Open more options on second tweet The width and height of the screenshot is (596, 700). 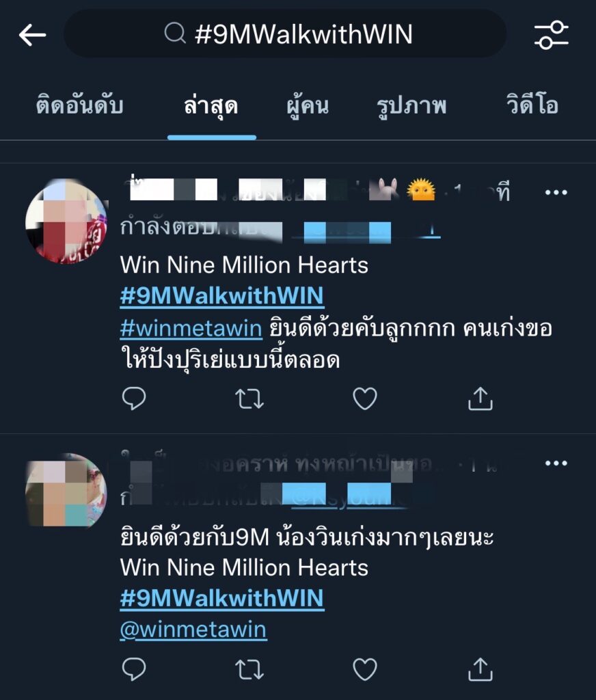556,463
